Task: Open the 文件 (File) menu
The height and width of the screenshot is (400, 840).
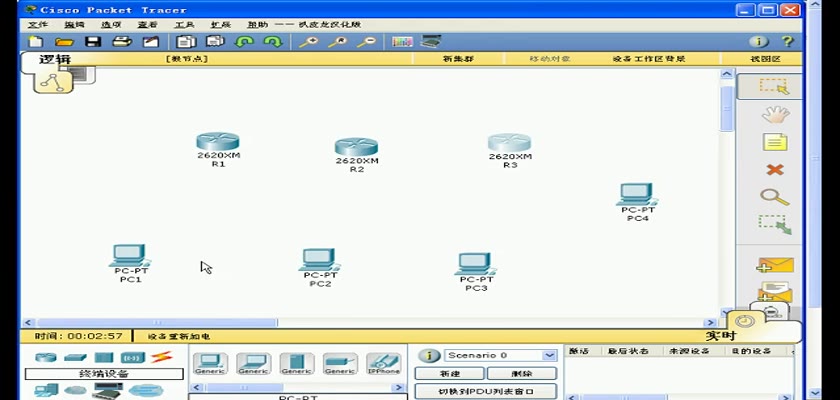Action: (37, 24)
